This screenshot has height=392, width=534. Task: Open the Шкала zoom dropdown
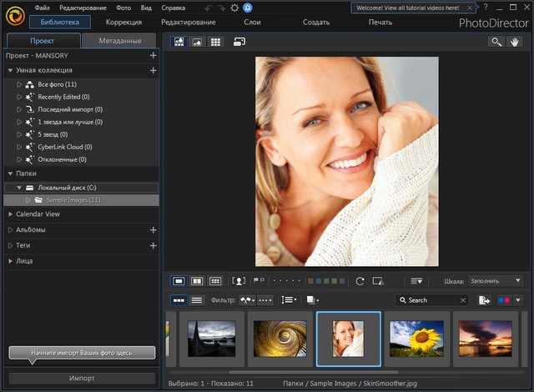tap(496, 281)
